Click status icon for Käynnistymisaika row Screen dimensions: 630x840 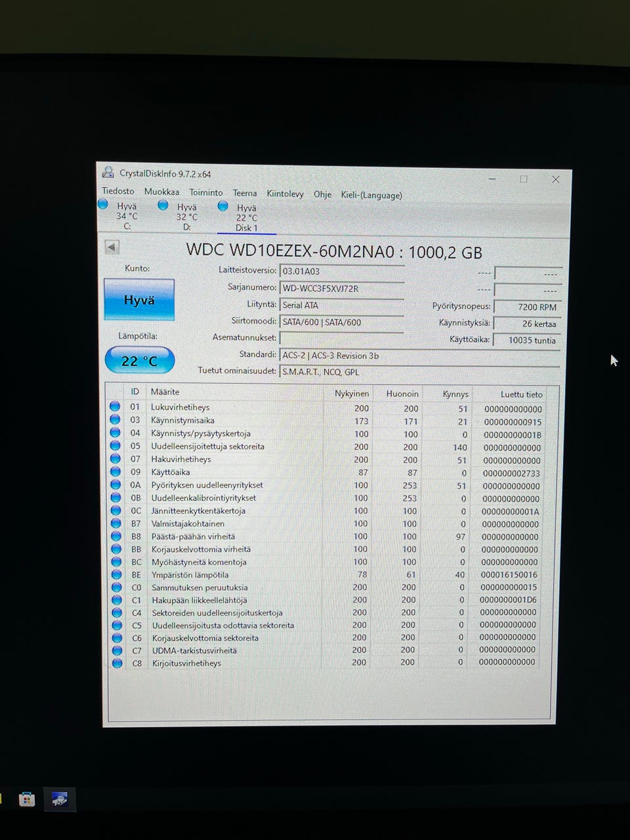[x=115, y=419]
